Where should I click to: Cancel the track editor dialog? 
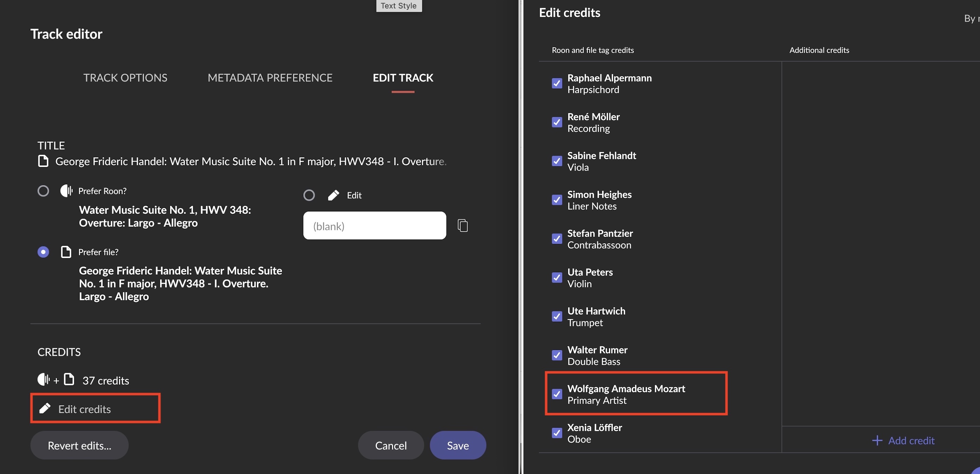[390, 446]
